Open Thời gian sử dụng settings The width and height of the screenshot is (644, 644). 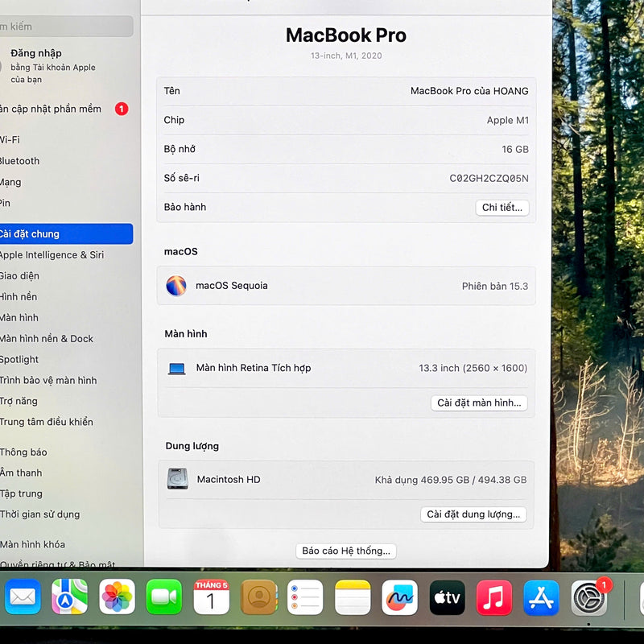39,514
